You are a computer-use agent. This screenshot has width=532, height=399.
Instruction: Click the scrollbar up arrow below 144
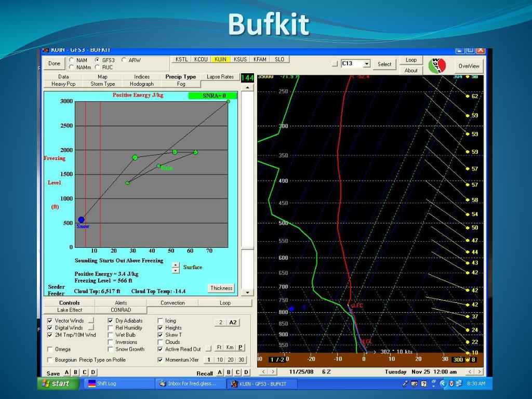click(x=247, y=87)
